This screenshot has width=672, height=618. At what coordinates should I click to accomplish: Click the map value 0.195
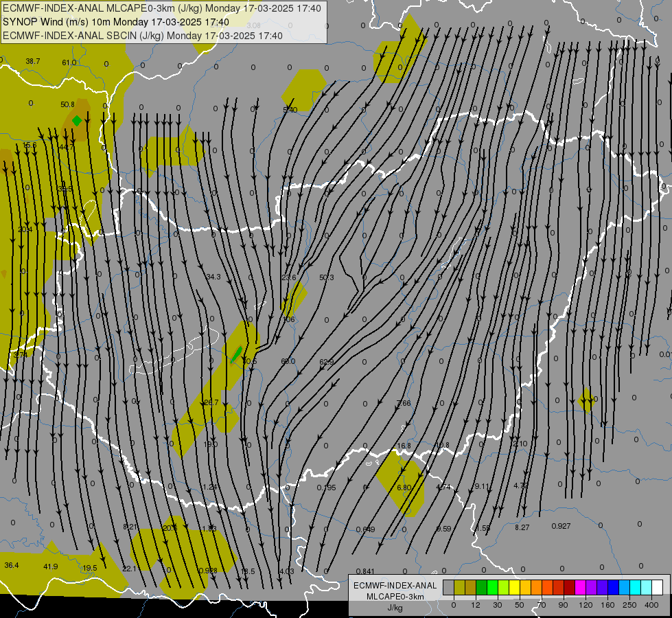327,488
